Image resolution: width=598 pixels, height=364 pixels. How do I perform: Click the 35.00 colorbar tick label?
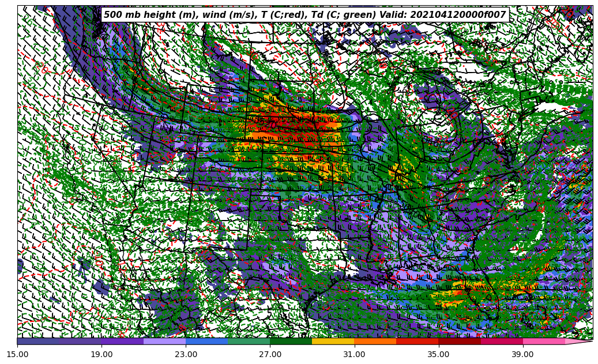coord(439,355)
